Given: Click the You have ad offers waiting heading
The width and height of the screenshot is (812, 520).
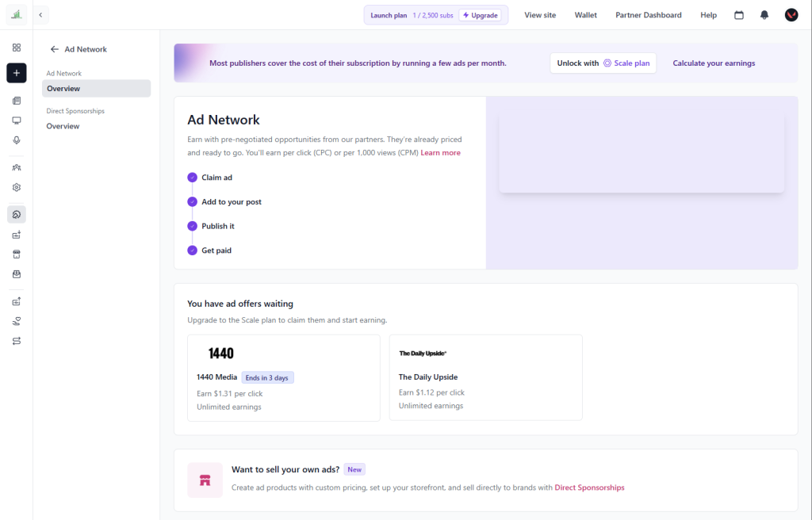Looking at the screenshot, I should click(240, 304).
